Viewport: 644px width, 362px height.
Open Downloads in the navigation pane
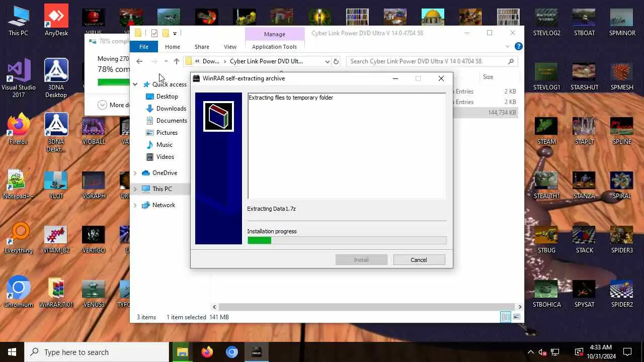[x=171, y=109]
